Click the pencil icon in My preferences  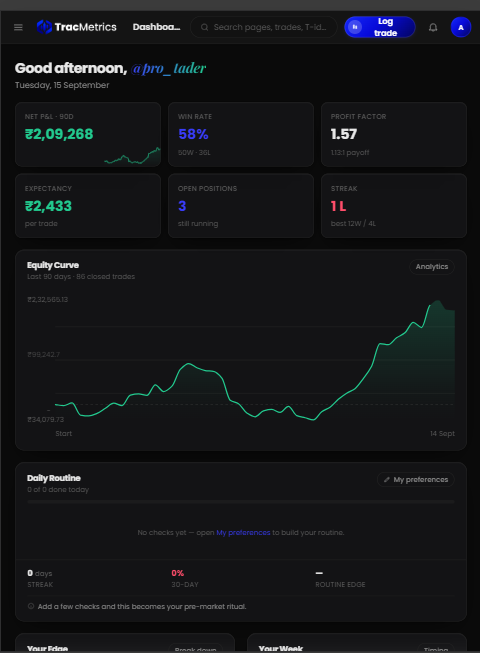click(387, 480)
